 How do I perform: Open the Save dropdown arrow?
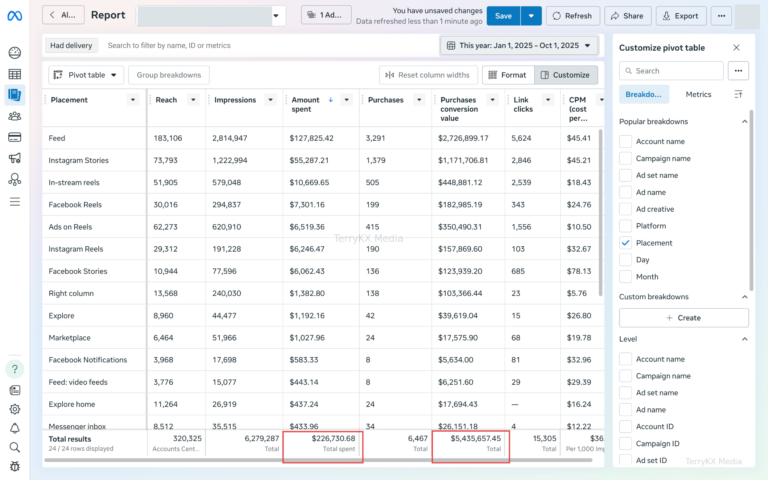click(531, 16)
